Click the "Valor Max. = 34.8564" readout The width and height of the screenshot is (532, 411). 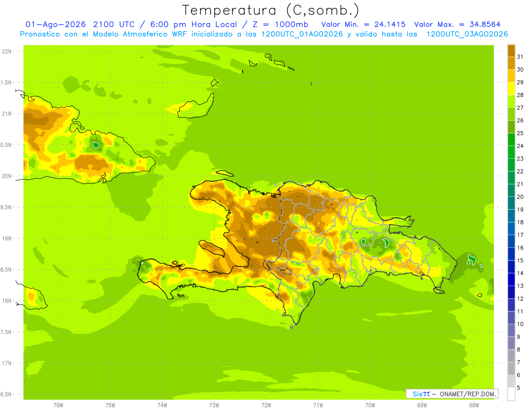(458, 24)
